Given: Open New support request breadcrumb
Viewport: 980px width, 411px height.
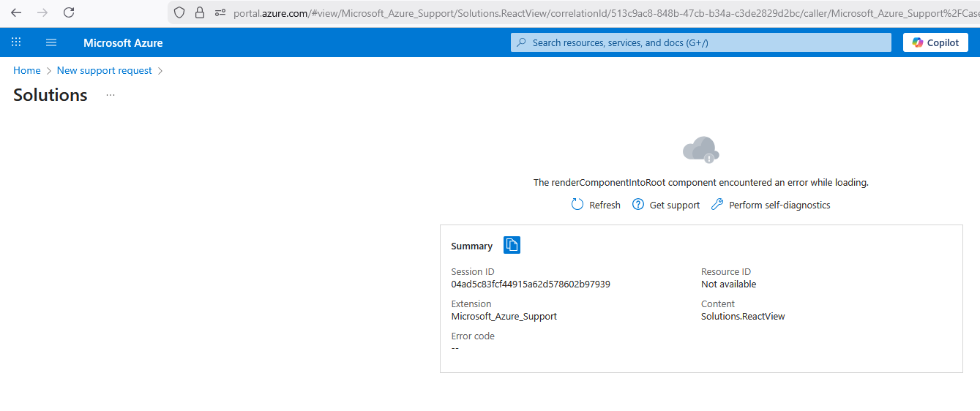Looking at the screenshot, I should tap(105, 70).
